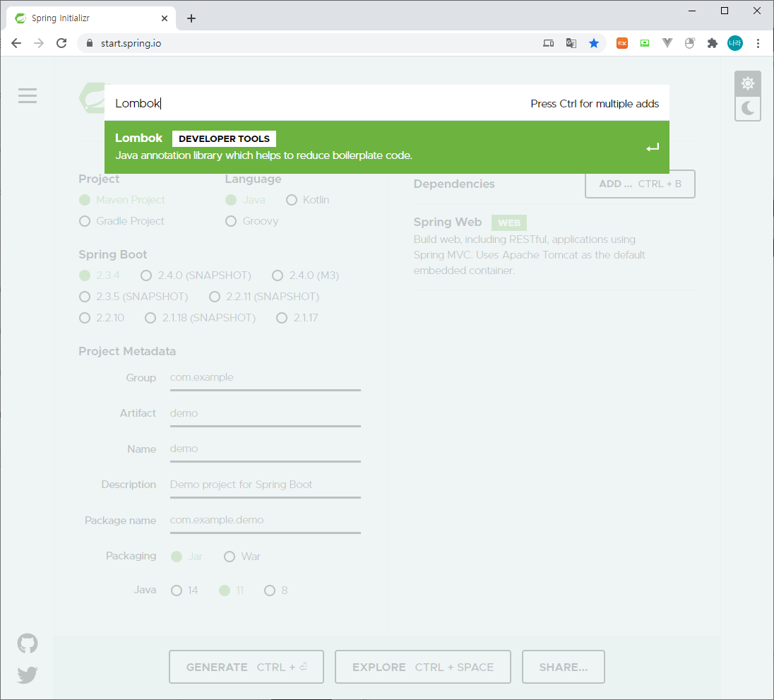Viewport: 774px width, 700px height.
Task: Open the hamburger side menu
Action: click(28, 96)
